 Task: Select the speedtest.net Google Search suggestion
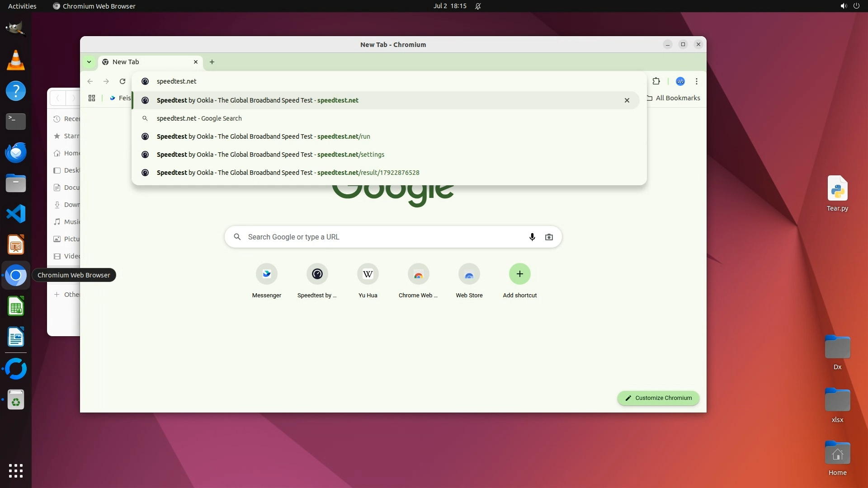pyautogui.click(x=199, y=118)
